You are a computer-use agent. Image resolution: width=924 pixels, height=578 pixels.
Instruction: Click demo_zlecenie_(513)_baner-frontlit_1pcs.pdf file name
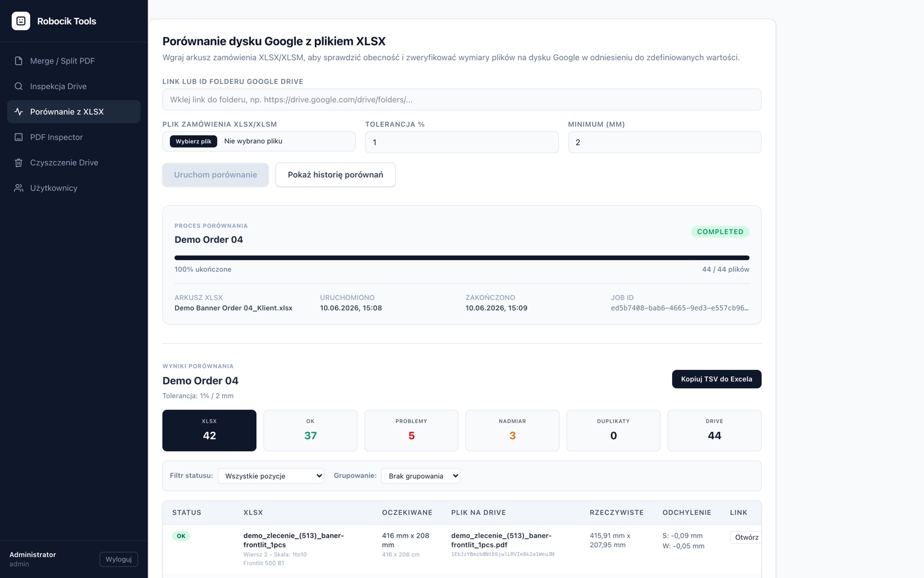501,540
